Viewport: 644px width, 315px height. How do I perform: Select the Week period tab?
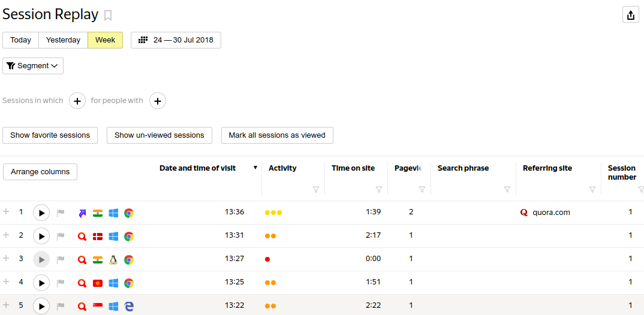coord(105,40)
